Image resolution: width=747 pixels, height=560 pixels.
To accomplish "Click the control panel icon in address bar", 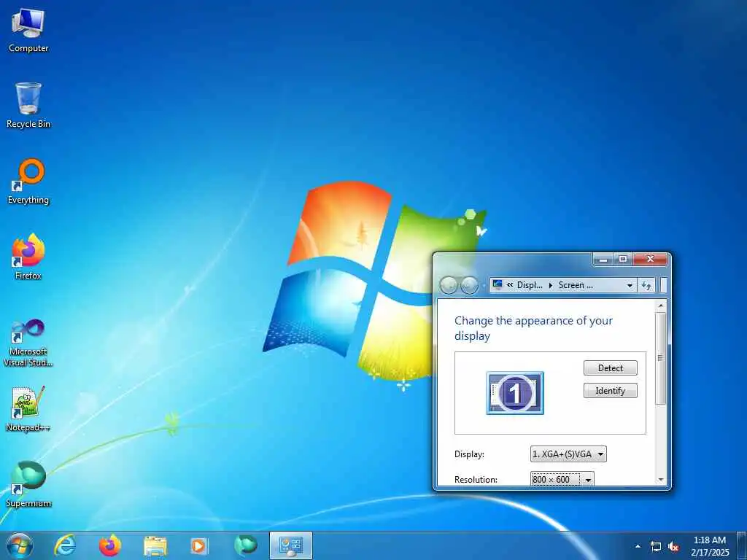I will [498, 285].
